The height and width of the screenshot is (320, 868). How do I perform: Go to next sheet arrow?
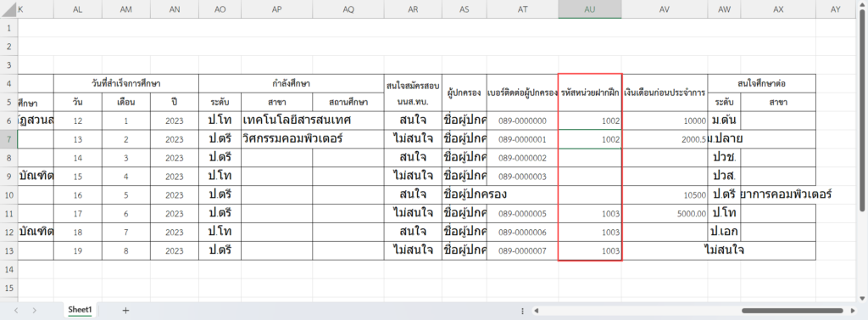tap(34, 311)
